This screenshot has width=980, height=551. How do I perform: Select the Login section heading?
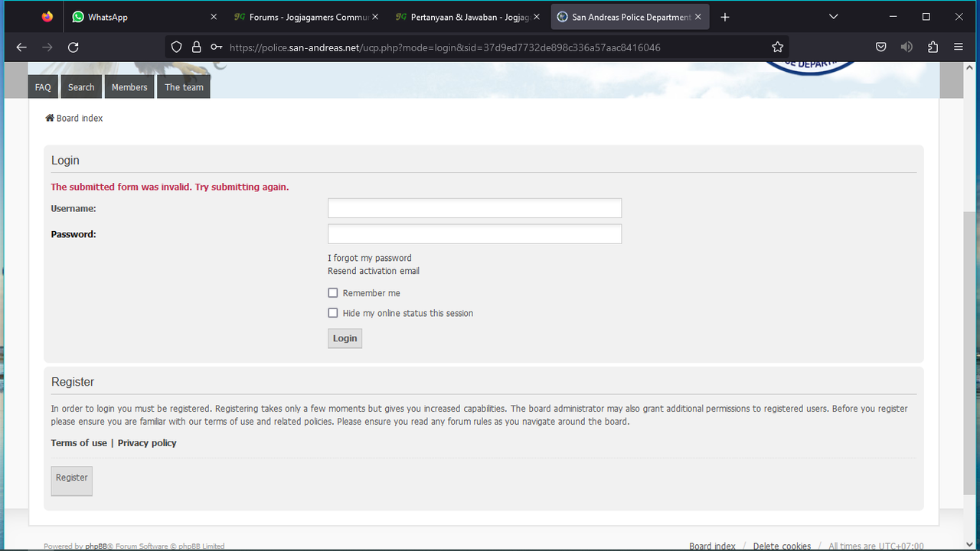[x=65, y=161]
